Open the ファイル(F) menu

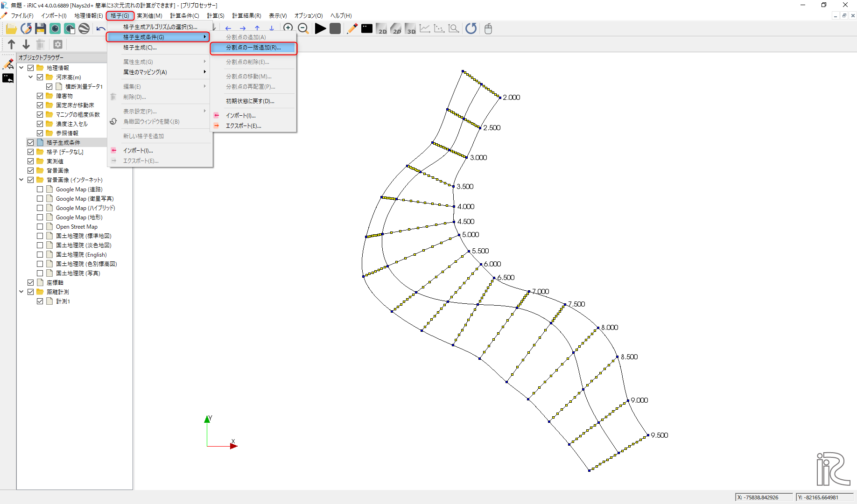click(x=22, y=15)
